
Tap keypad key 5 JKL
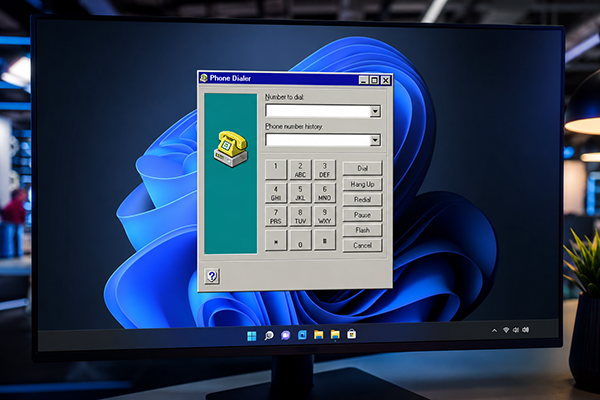pos(300,193)
